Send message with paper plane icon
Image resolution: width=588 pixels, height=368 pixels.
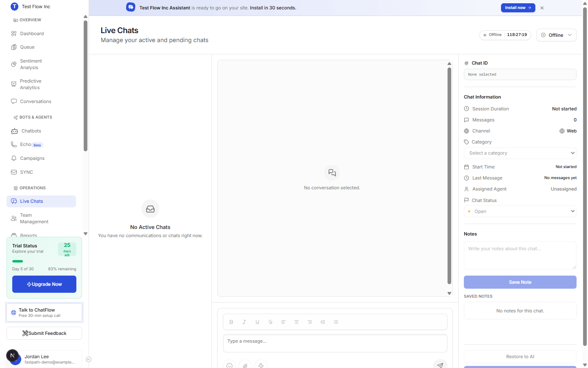[x=440, y=365]
